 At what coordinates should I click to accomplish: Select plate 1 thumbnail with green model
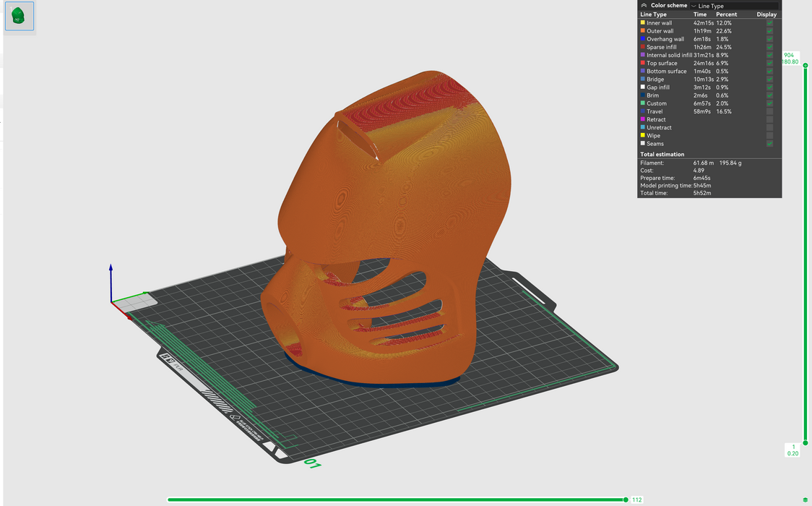click(20, 17)
